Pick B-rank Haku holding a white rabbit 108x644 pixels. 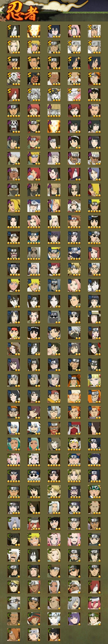94,285
